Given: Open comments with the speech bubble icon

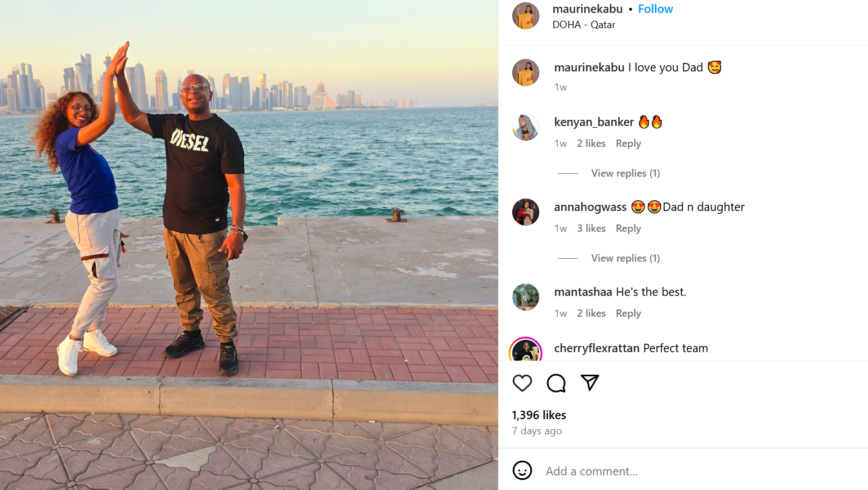Looking at the screenshot, I should pos(556,383).
